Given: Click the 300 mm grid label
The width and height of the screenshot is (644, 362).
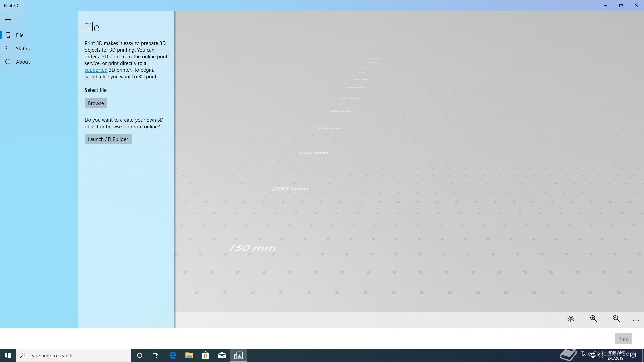Looking at the screenshot, I should coord(329,128).
